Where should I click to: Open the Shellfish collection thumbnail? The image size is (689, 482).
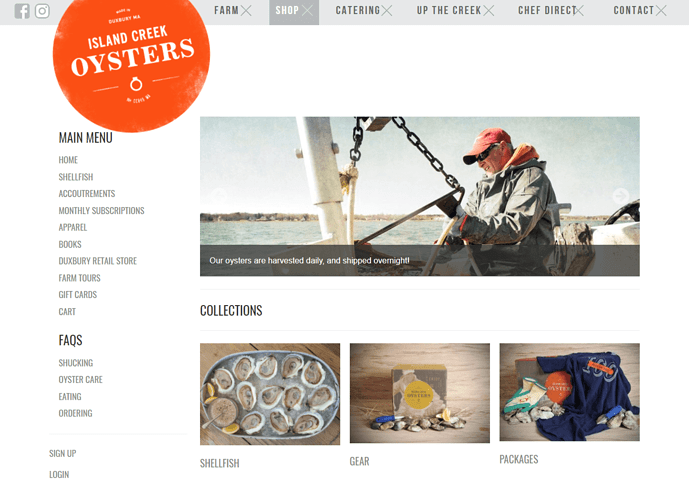click(x=270, y=394)
